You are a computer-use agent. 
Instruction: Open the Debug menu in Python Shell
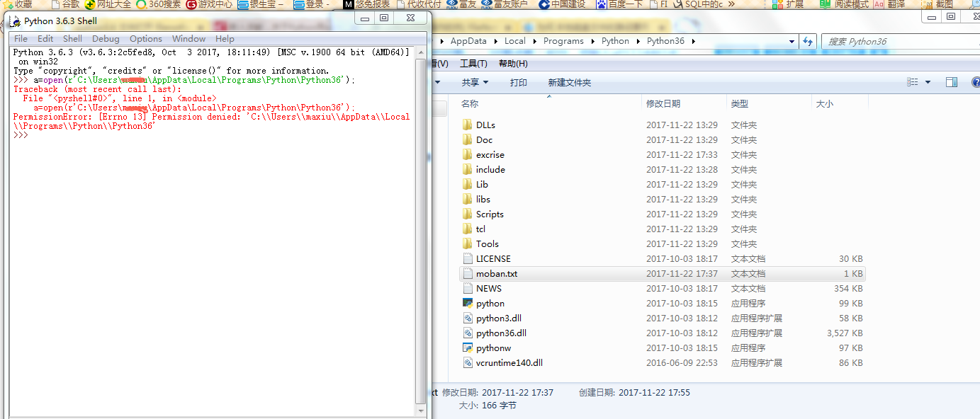click(106, 39)
